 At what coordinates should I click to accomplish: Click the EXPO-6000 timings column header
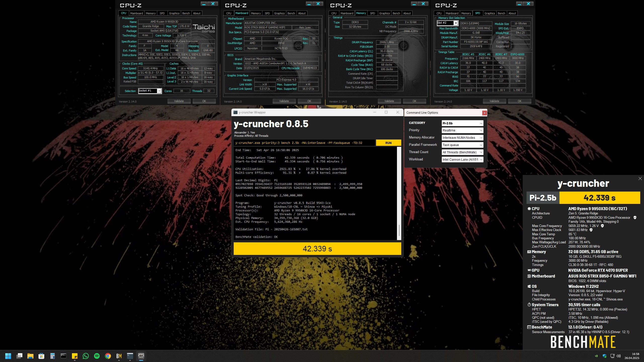click(x=517, y=54)
